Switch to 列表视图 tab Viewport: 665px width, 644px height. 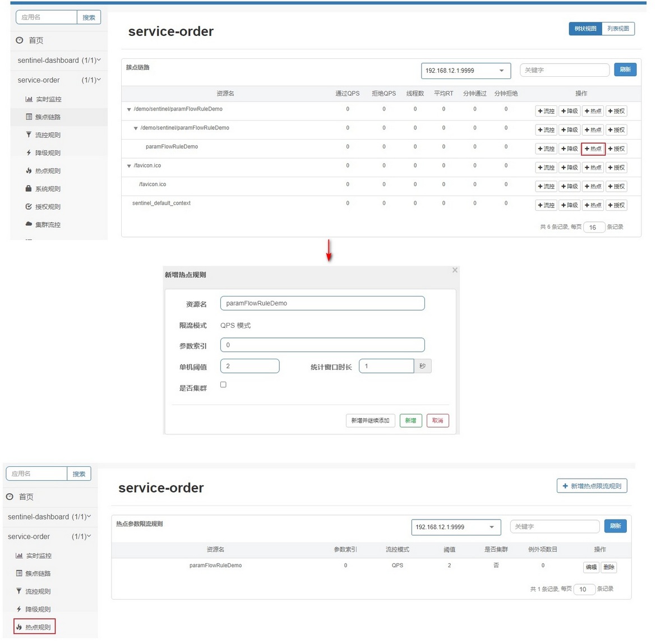pyautogui.click(x=618, y=29)
